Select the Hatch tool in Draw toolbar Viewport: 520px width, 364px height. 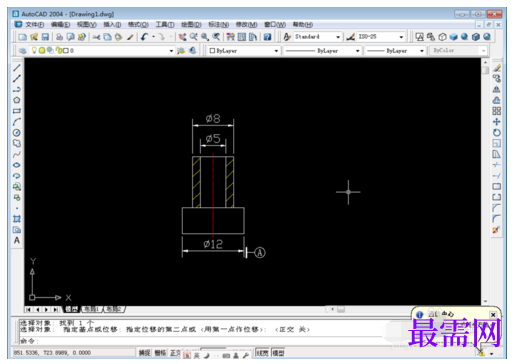click(x=17, y=219)
